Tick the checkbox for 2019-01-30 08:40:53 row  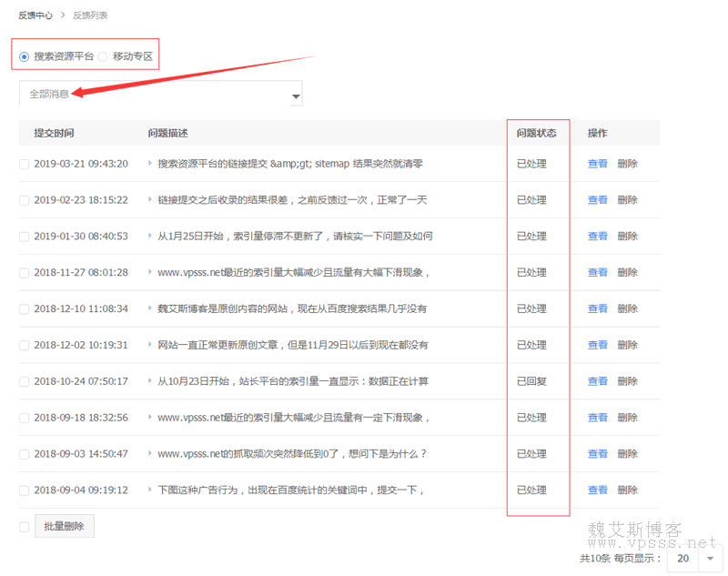(x=25, y=237)
